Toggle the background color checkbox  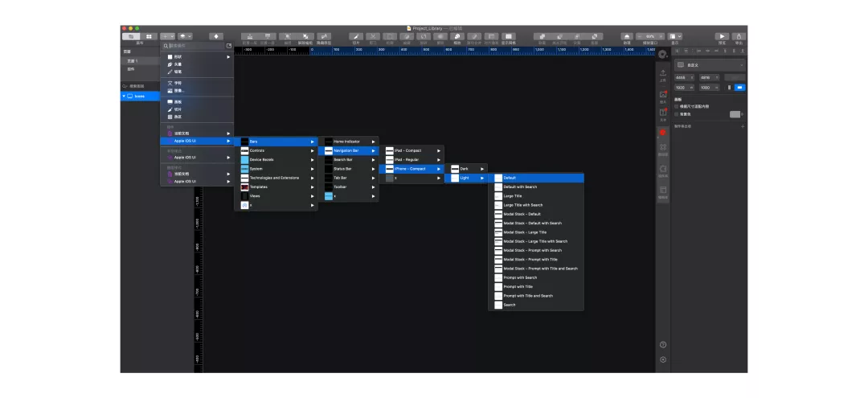(x=677, y=114)
